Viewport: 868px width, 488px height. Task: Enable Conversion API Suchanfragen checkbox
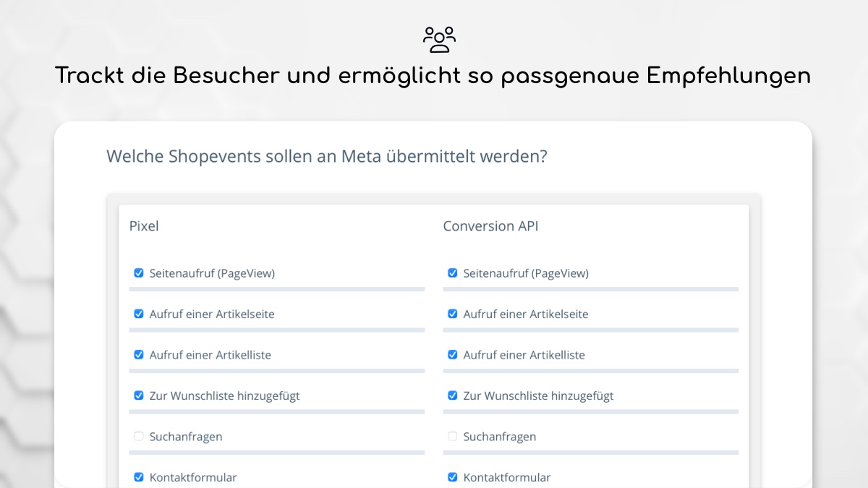click(x=453, y=437)
